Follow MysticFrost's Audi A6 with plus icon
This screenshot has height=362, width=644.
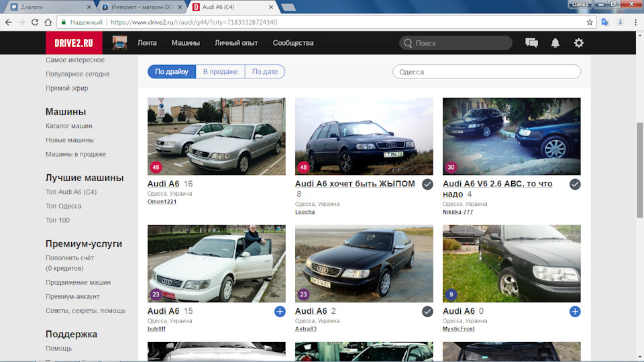point(575,312)
